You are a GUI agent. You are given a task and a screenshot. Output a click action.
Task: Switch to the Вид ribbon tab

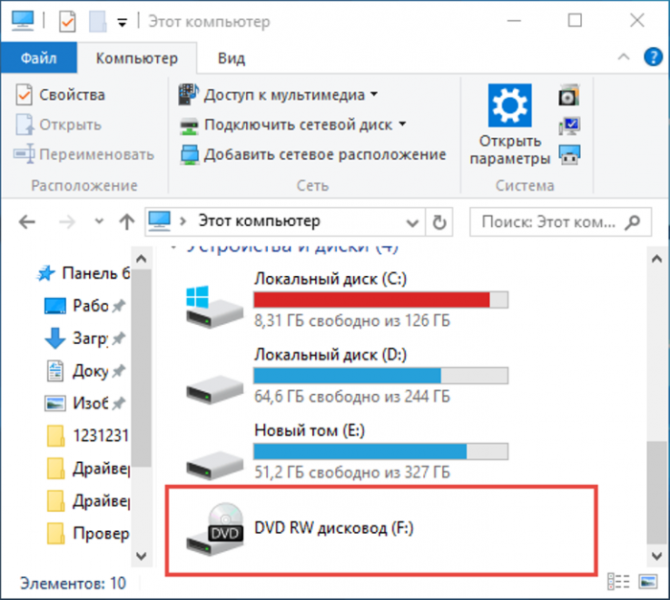coord(231,58)
